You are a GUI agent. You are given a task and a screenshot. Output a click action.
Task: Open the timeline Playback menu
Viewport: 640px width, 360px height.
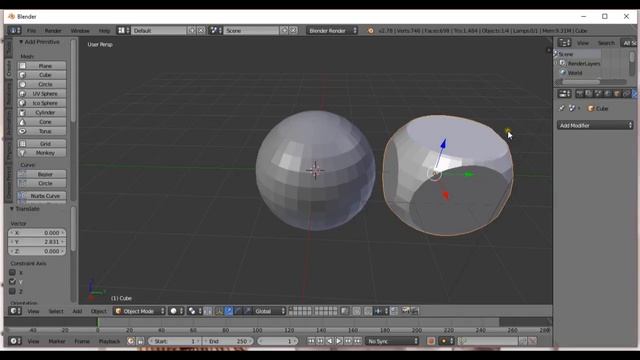(x=109, y=341)
